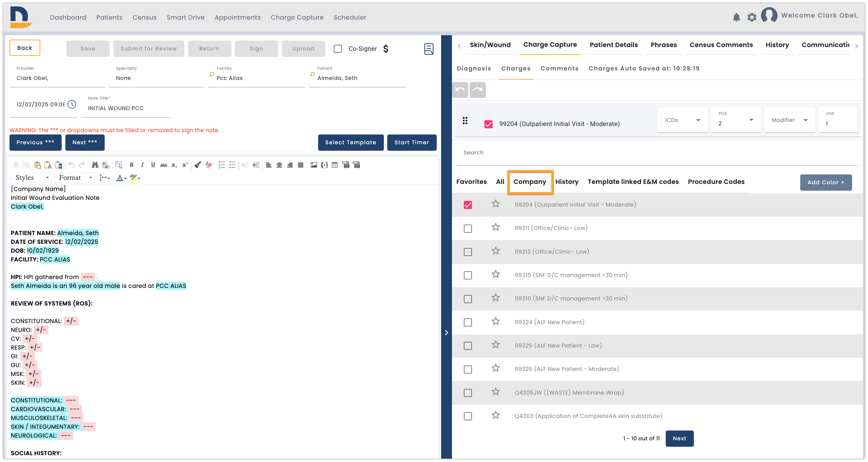Check the 99211 (Office/Clinic- Low) box
Image resolution: width=868 pixels, height=462 pixels.
[x=468, y=229]
